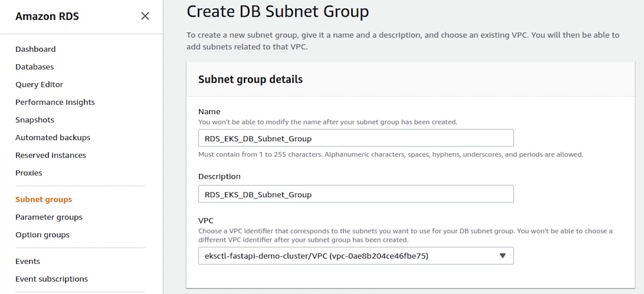Close the Amazon RDS navigation panel
644x294 pixels.
coord(145,16)
